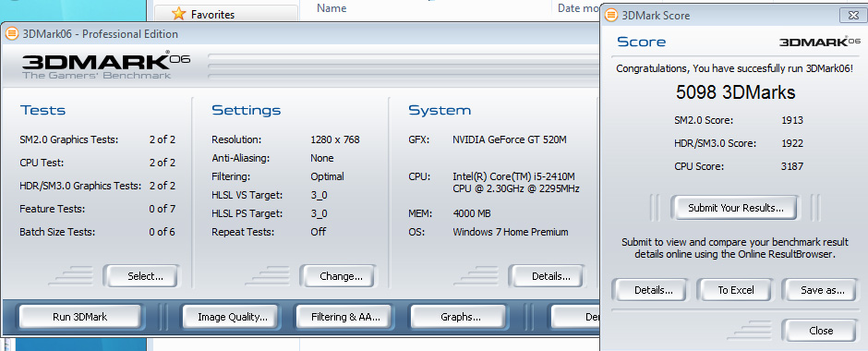The image size is (868, 351).
Task: Click the Batch Size Tests value 0 of 6
Action: 163,232
